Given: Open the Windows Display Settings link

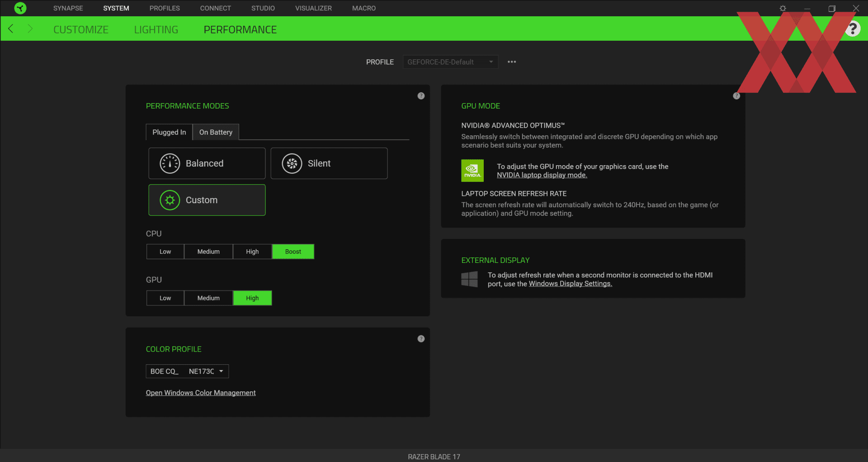Looking at the screenshot, I should pos(571,284).
